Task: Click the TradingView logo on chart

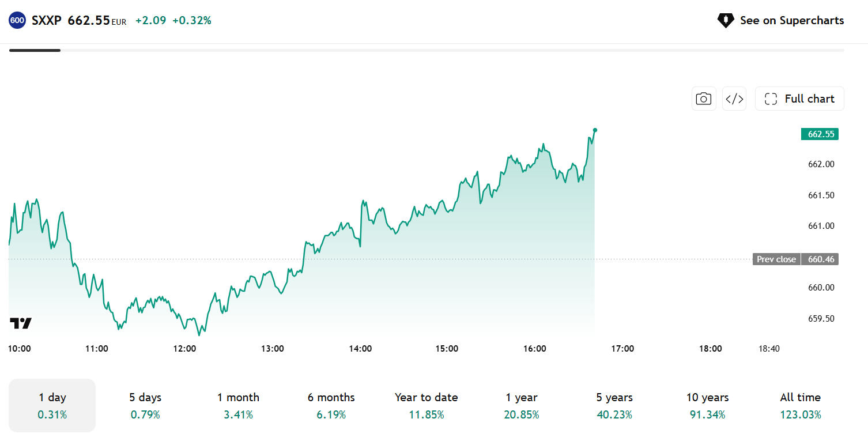Action: [x=21, y=323]
